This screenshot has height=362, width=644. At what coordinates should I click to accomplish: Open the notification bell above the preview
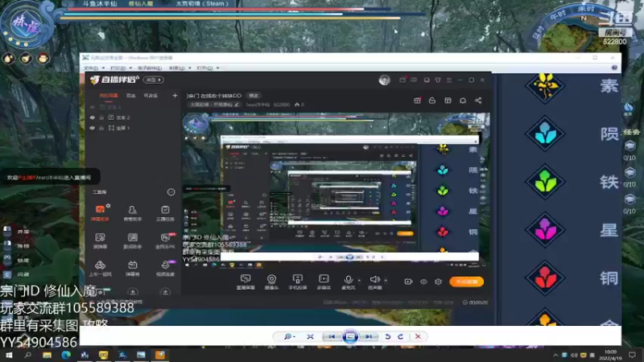tap(463, 101)
